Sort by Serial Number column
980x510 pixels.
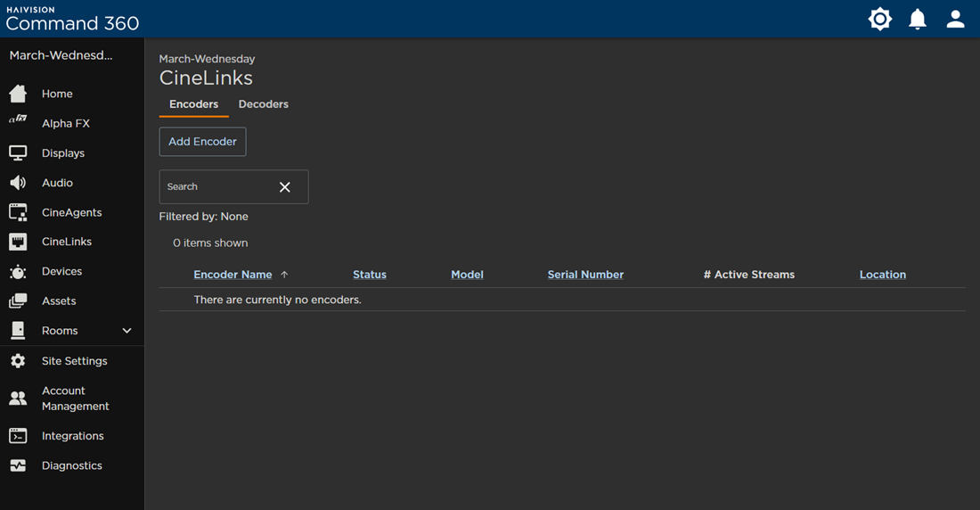click(x=585, y=275)
